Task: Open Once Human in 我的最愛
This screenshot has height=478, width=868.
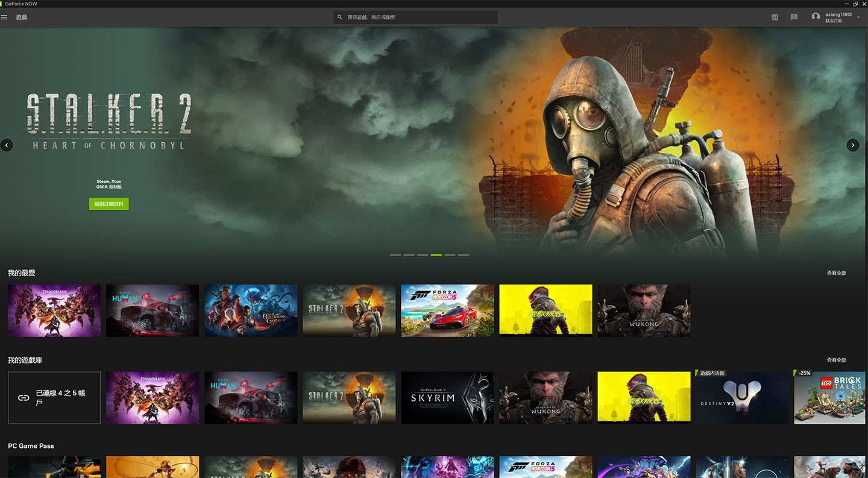Action: (x=153, y=310)
